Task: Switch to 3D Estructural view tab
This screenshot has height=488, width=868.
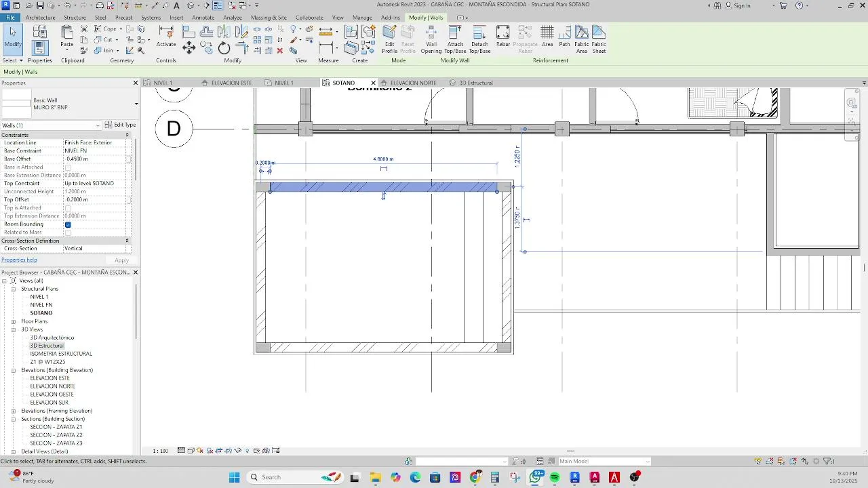Action: click(475, 83)
